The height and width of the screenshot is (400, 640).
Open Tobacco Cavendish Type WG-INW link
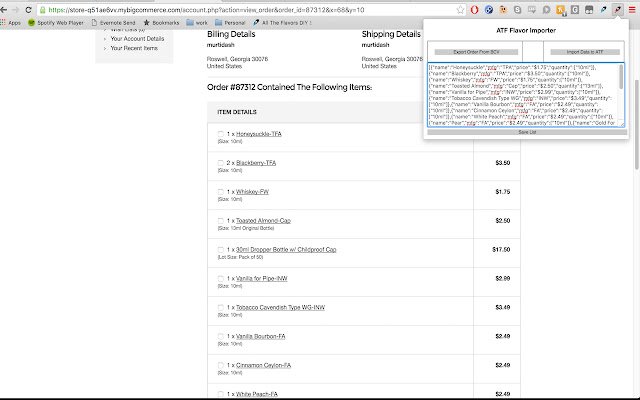(x=280, y=308)
